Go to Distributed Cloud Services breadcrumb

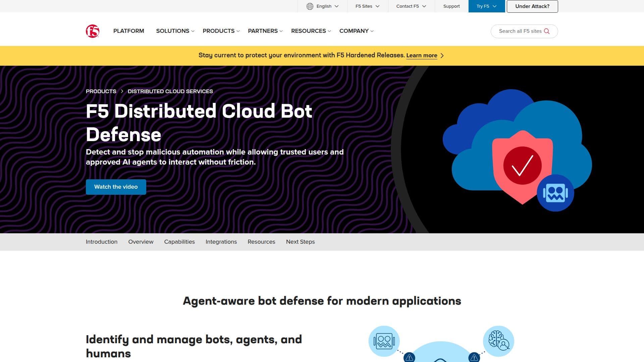click(x=170, y=91)
